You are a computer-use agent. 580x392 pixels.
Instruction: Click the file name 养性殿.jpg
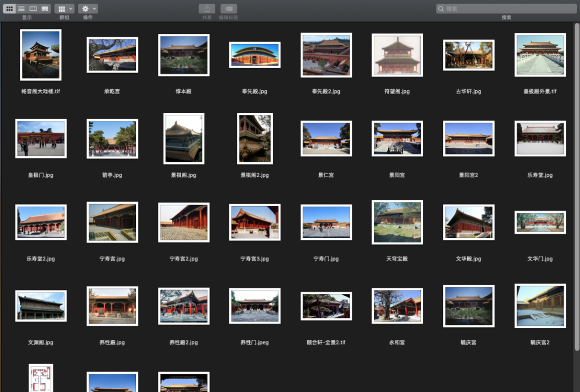pyautogui.click(x=112, y=342)
